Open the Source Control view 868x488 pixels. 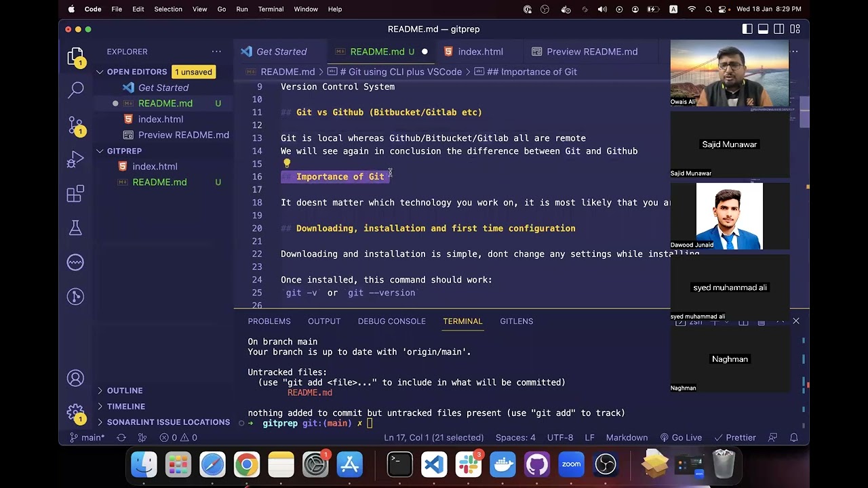pos(75,125)
